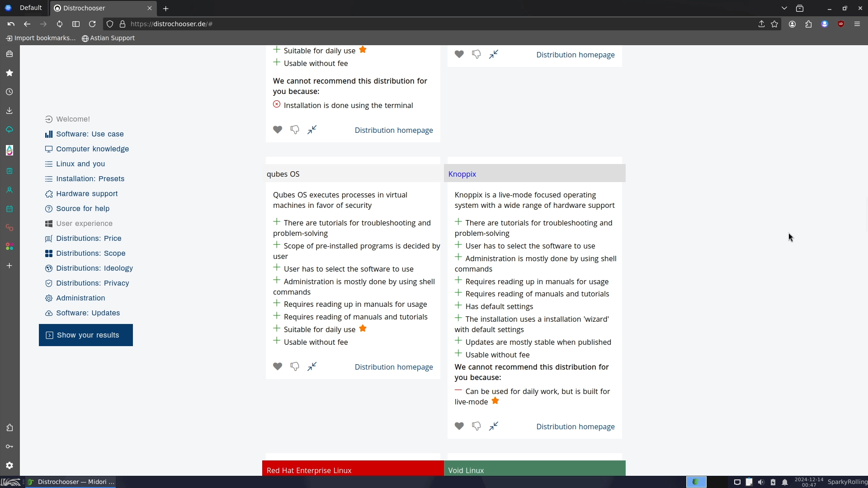868x488 pixels.
Task: Open sidebar bookmarks star icon
Action: coord(9,73)
